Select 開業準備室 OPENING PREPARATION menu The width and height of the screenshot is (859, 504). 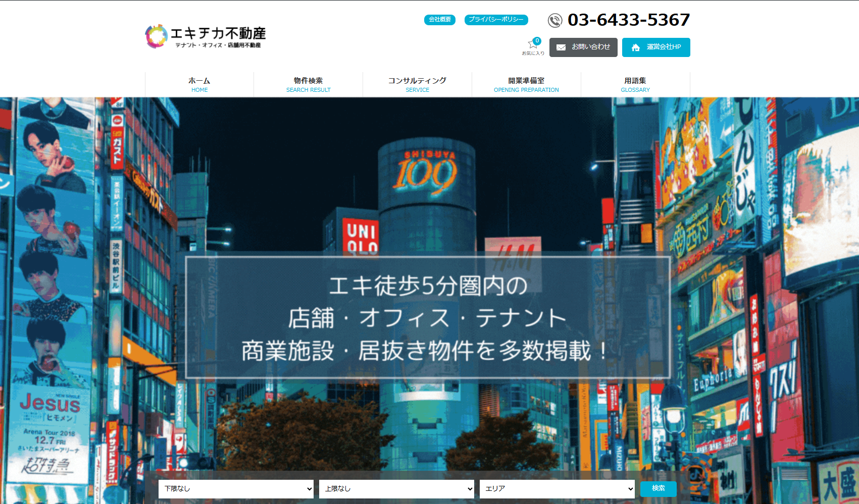(526, 84)
